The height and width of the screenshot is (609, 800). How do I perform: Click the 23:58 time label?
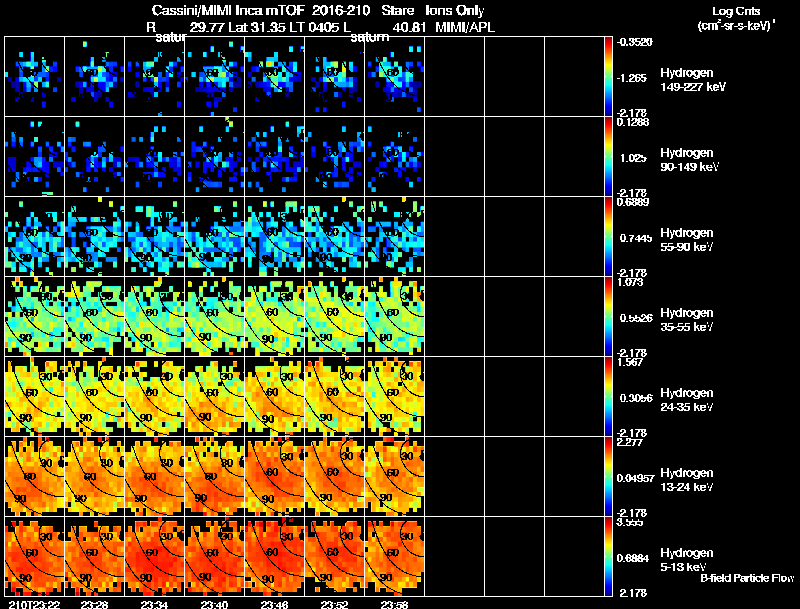394,604
